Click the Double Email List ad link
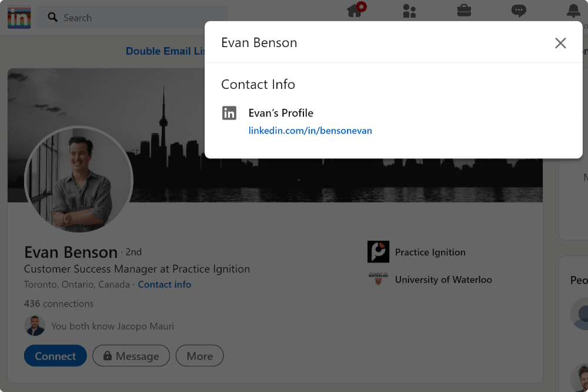 tap(165, 51)
